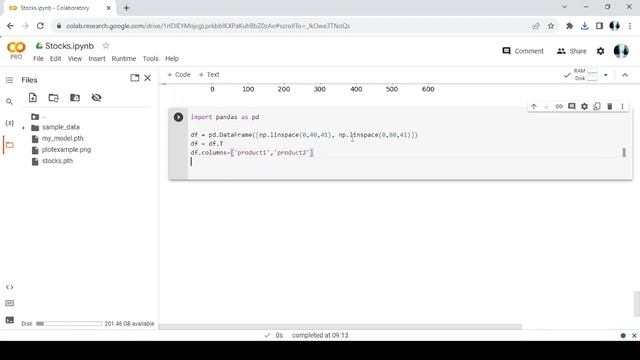Screen dimensions: 640x360
Task: Add a new Text cell
Action: pos(209,75)
